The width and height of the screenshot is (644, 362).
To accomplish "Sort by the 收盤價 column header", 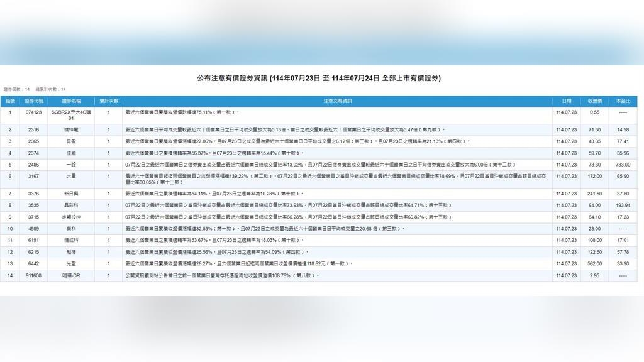I will pos(594,101).
